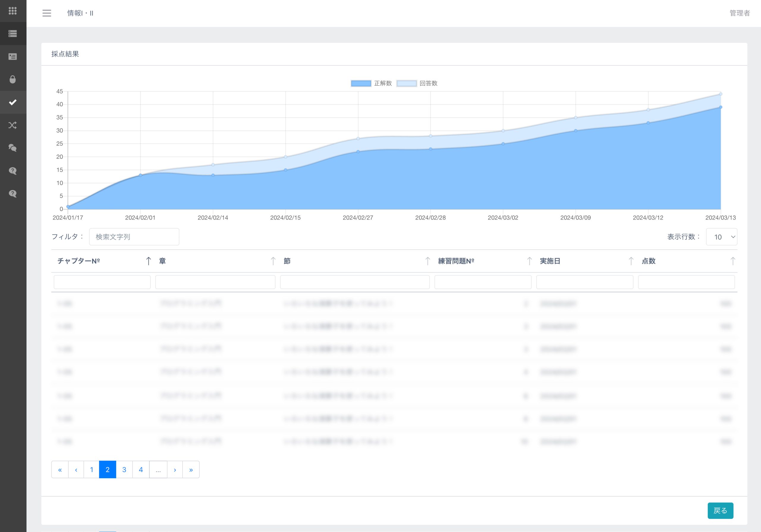The width and height of the screenshot is (761, 532).
Task: Jump to last page with » button
Action: click(191, 470)
